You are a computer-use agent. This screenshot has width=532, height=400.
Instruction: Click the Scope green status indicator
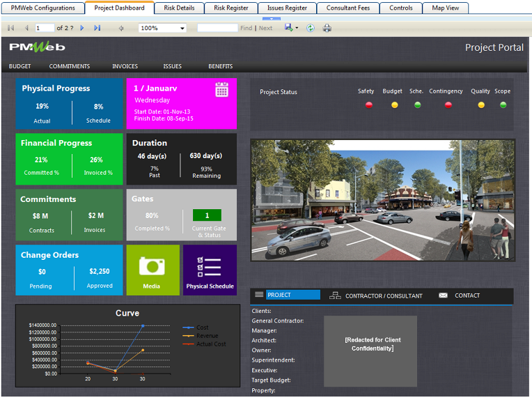503,105
